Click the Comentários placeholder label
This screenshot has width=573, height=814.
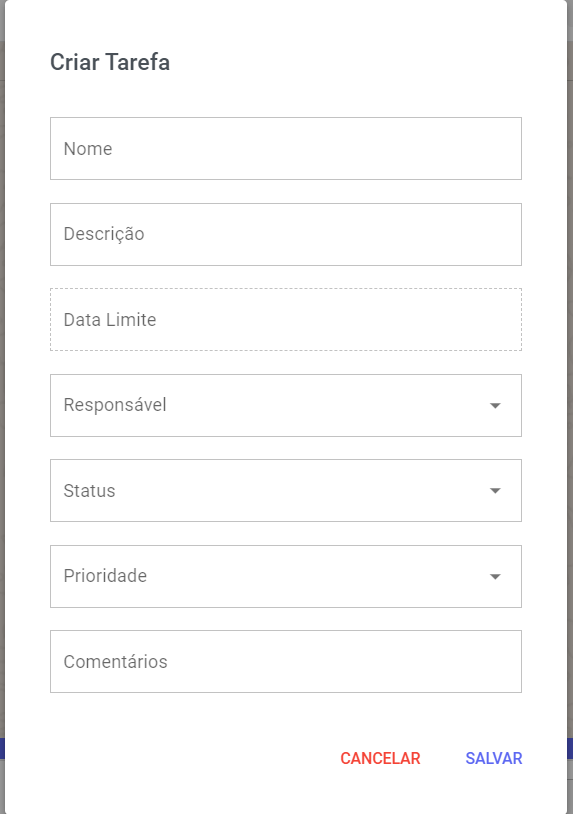click(115, 662)
